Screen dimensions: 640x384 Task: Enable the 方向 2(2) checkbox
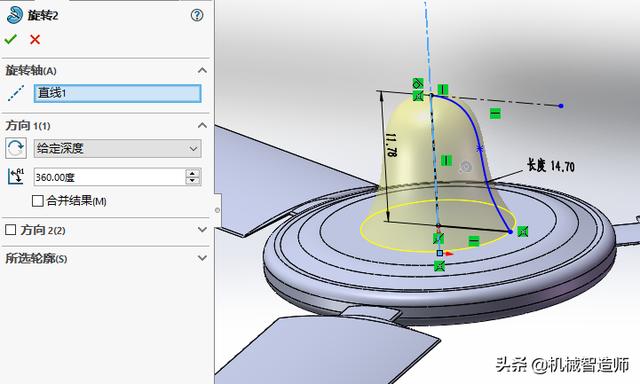tap(11, 230)
